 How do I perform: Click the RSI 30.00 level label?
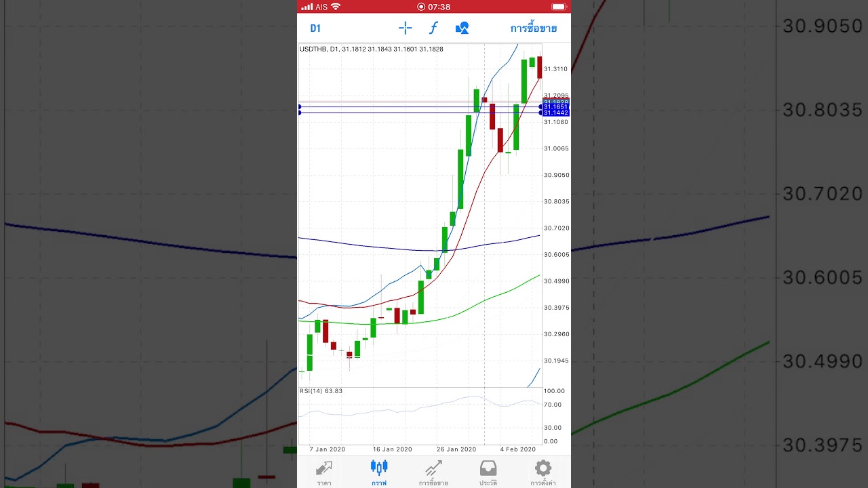(x=553, y=428)
